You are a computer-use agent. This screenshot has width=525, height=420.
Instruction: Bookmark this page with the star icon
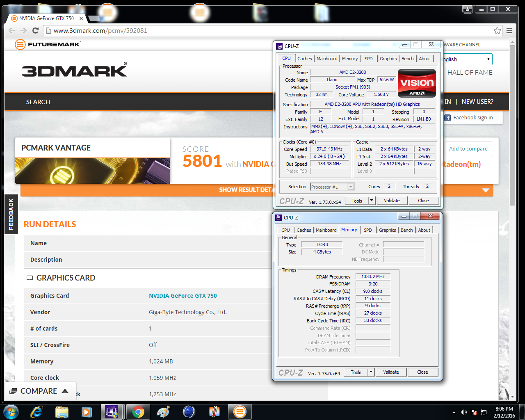[497, 30]
